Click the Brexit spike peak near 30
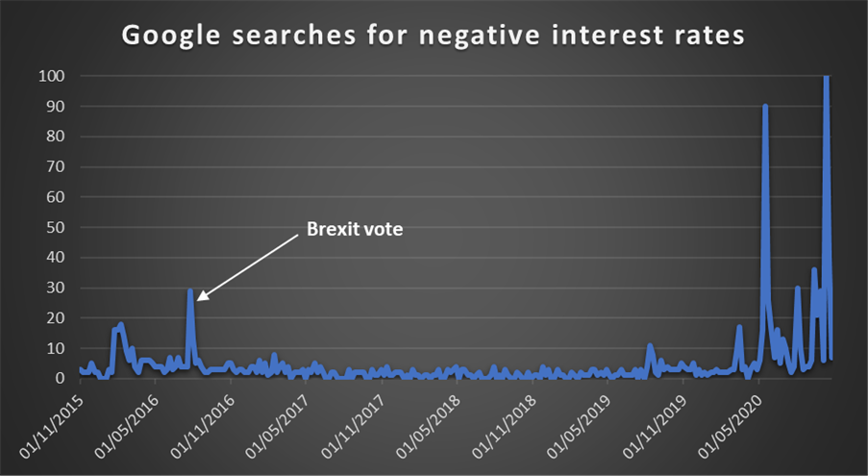868x476 pixels. [190, 290]
